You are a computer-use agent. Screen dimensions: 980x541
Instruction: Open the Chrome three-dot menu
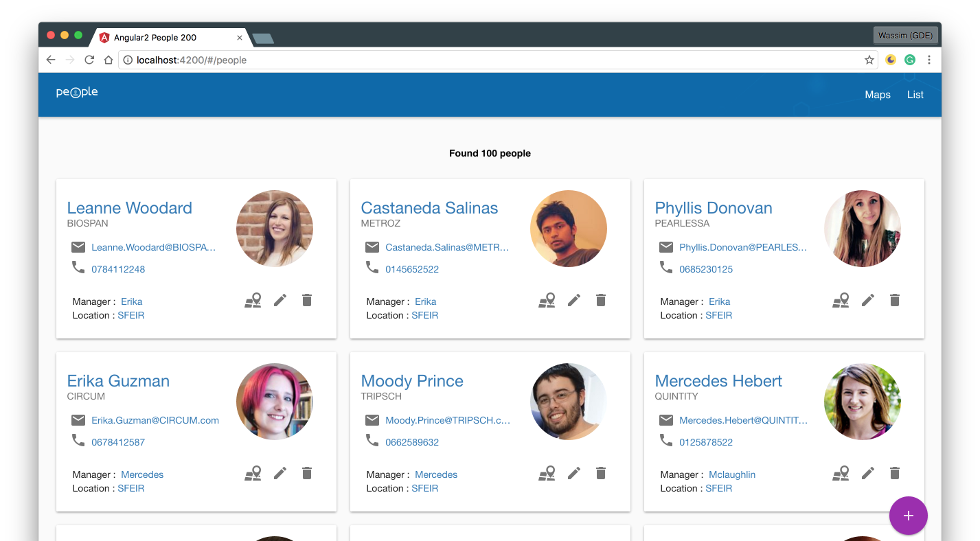pos(929,60)
